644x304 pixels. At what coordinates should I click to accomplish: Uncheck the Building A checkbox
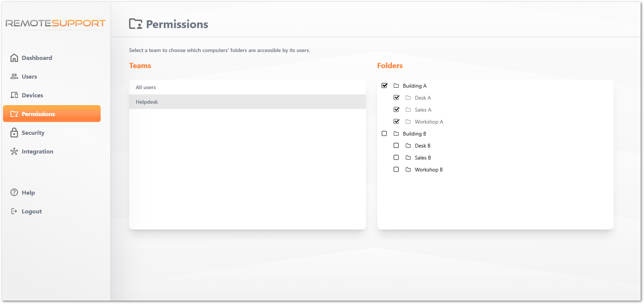pos(384,85)
